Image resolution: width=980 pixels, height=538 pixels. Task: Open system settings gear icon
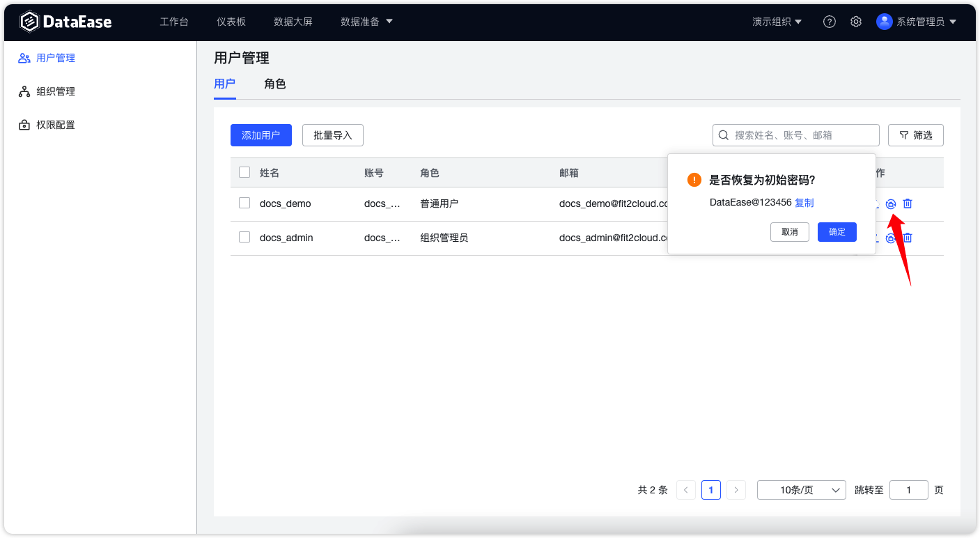coord(856,22)
